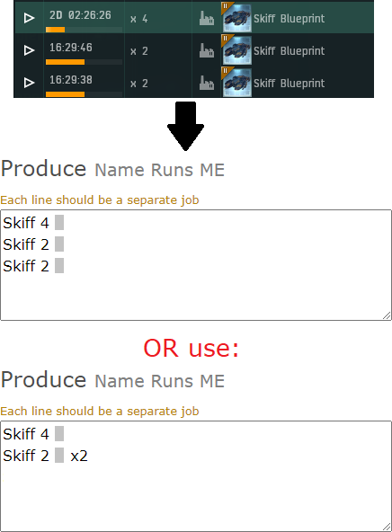Click the 'Skiff 4' line in upper box

[33, 223]
